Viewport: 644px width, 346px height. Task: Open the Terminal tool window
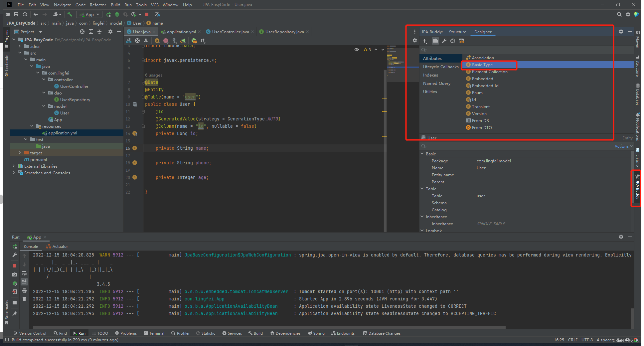click(154, 333)
